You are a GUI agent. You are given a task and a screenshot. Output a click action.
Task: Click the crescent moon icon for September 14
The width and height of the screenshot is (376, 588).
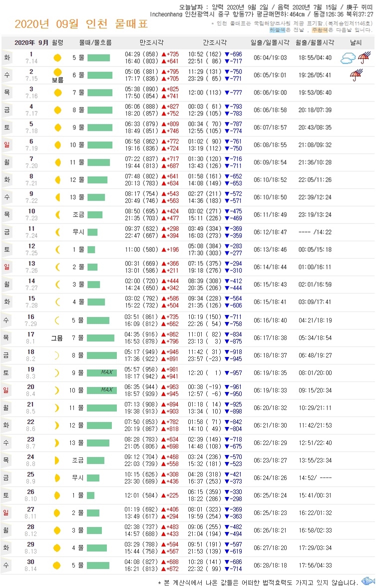[57, 284]
